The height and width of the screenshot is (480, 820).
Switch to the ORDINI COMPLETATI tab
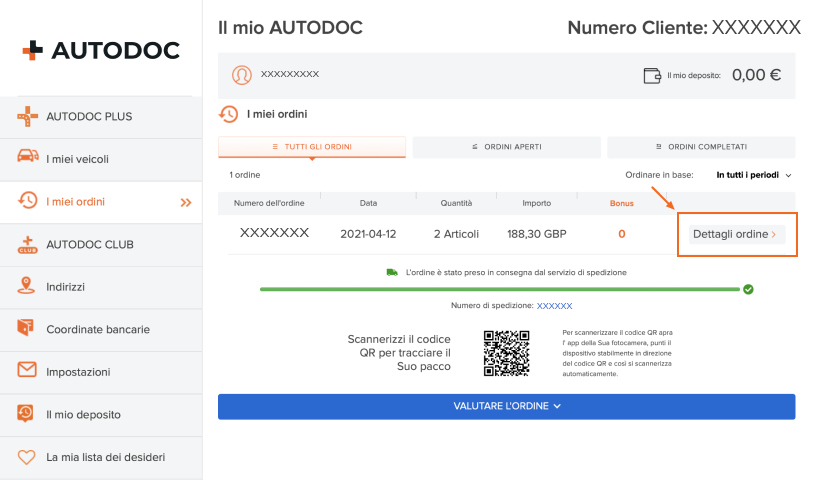point(700,147)
